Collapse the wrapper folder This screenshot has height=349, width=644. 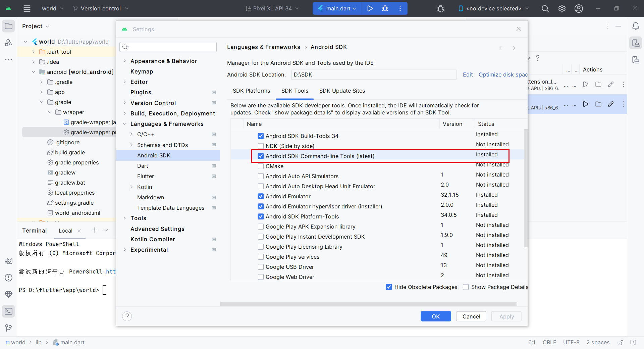coord(50,112)
